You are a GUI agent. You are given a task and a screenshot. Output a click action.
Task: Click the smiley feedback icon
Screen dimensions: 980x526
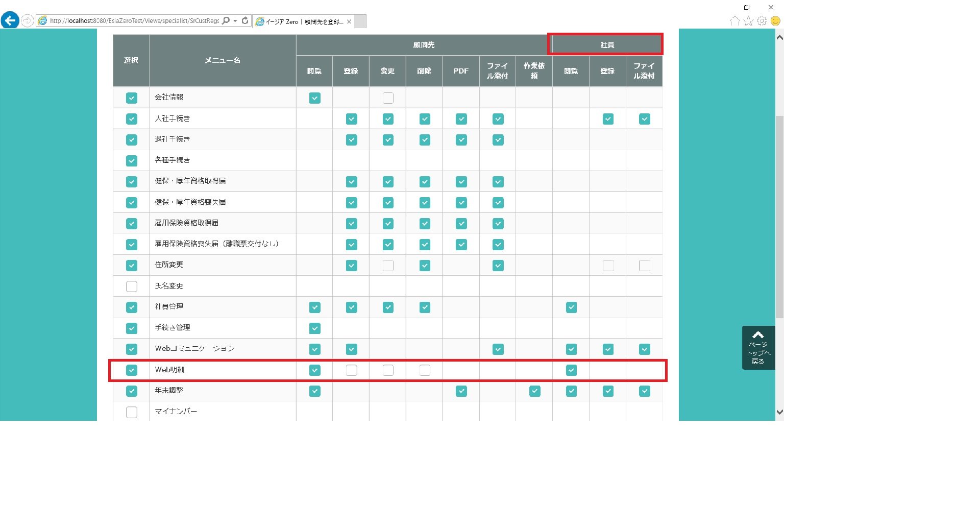pyautogui.click(x=775, y=21)
